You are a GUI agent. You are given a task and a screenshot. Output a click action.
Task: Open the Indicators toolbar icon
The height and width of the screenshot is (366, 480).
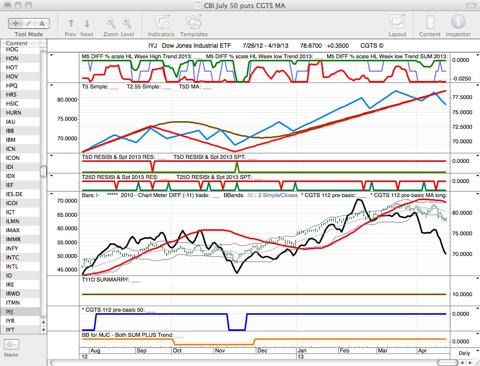pos(161,23)
